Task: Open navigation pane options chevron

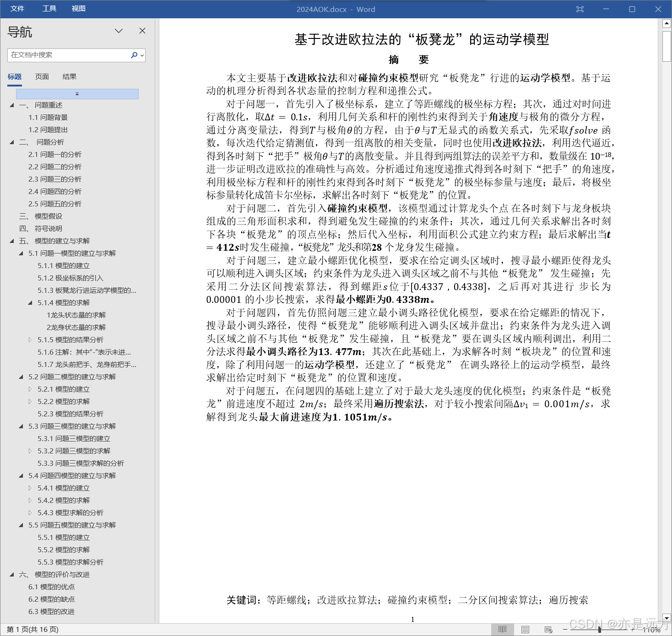Action: [119, 31]
